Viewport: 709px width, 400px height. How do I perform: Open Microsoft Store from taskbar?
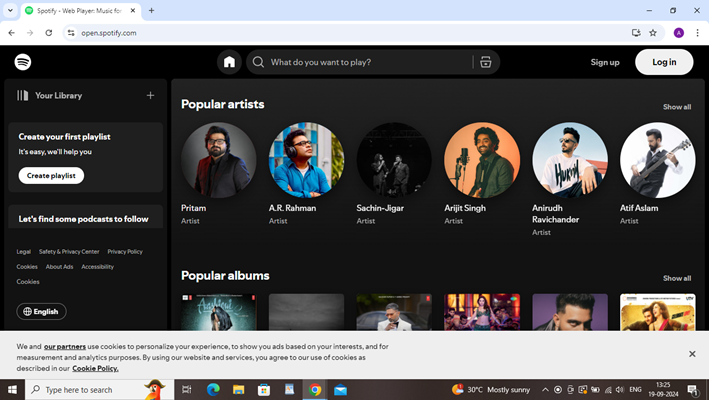coord(264,390)
